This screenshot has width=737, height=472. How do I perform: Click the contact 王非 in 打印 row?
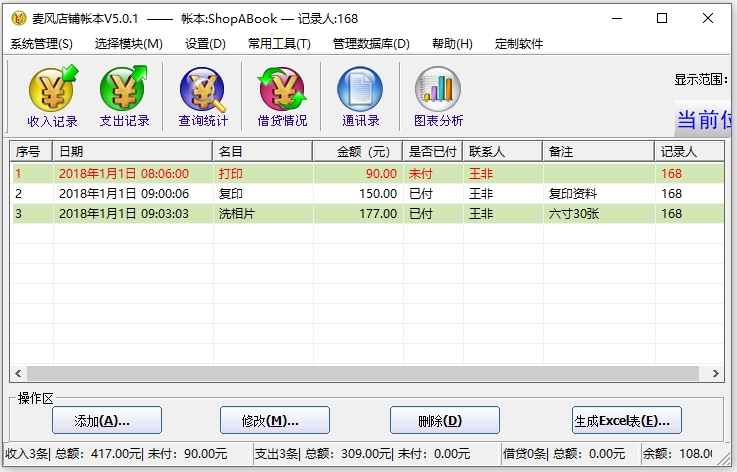(x=481, y=173)
